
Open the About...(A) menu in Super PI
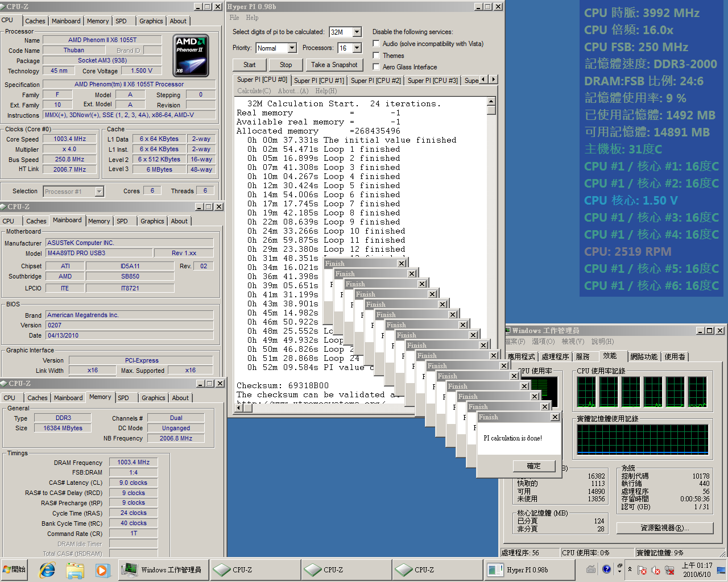tap(293, 91)
